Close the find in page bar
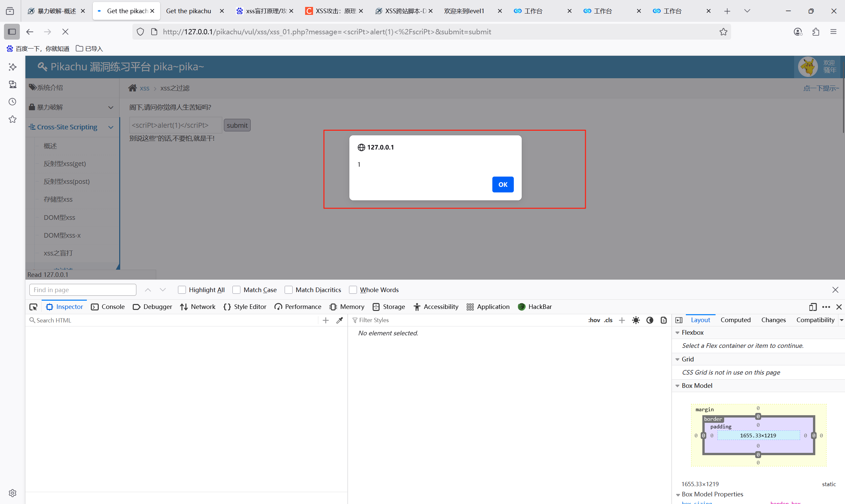 click(835, 290)
